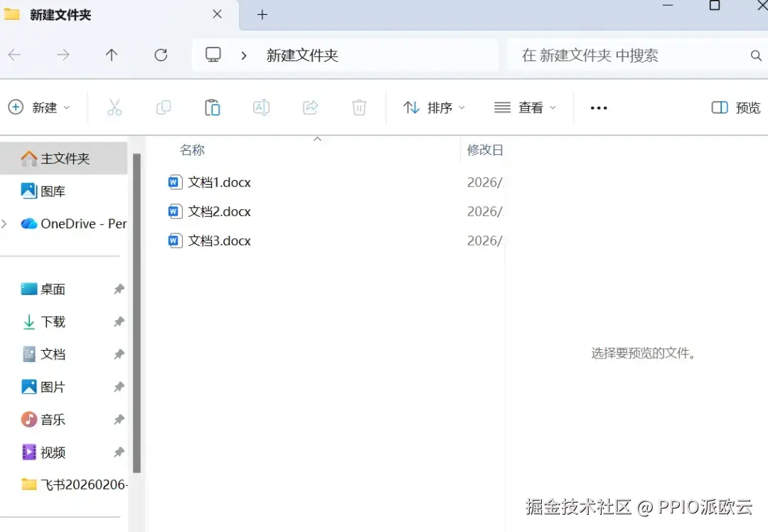Click the Paste clipboard icon
The width and height of the screenshot is (768, 532).
[x=212, y=107]
